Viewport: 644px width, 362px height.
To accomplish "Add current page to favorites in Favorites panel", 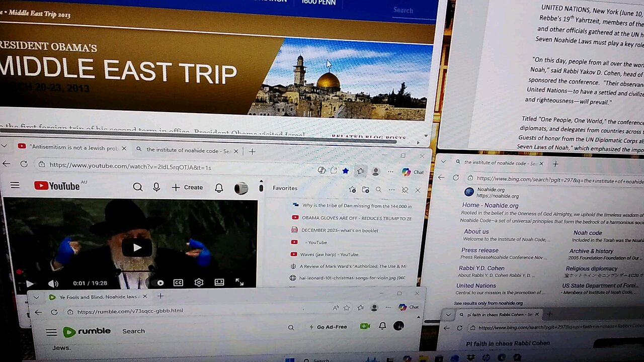I will pyautogui.click(x=352, y=190).
